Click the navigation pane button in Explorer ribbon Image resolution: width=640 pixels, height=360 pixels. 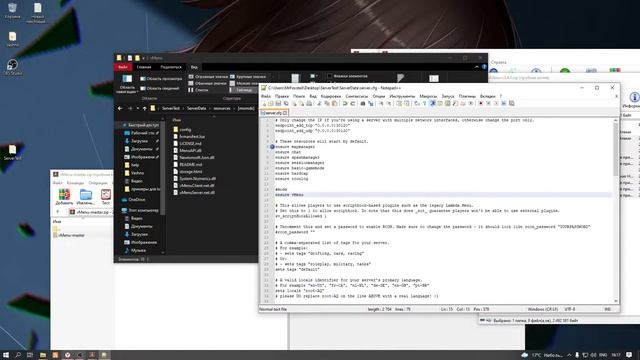[127, 84]
